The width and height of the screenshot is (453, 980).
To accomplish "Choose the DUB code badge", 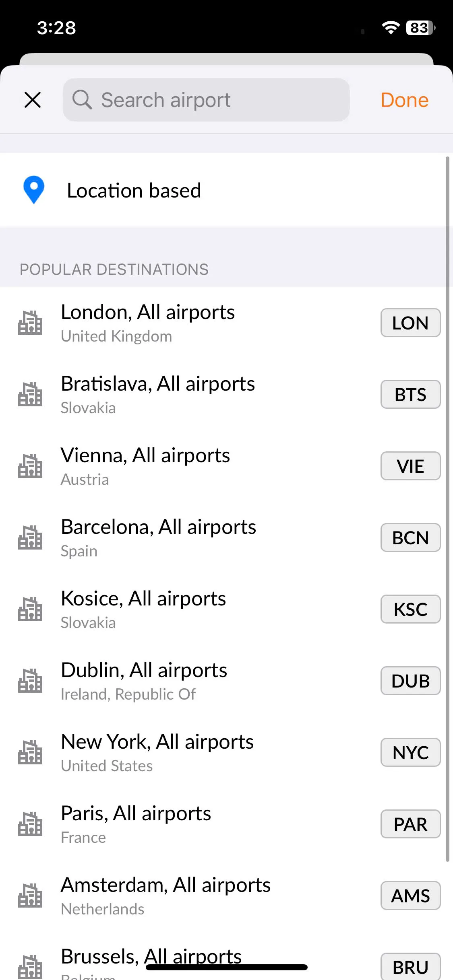I will coord(410,681).
